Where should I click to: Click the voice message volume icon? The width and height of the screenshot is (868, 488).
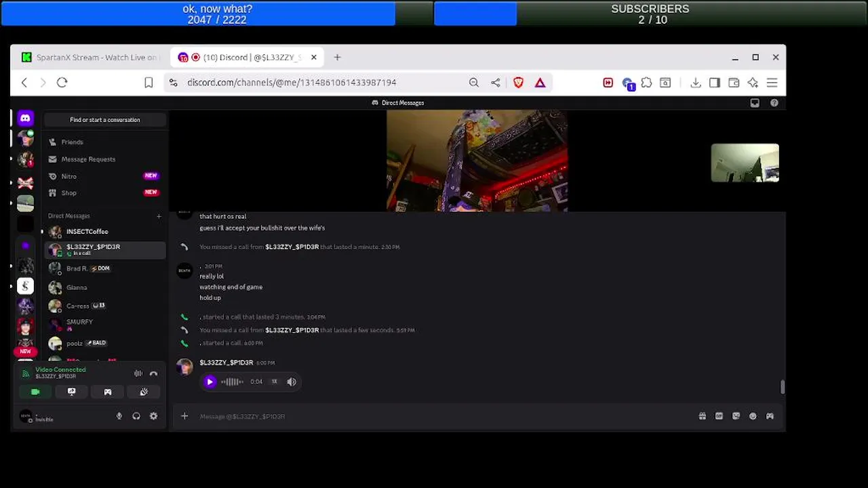[292, 382]
